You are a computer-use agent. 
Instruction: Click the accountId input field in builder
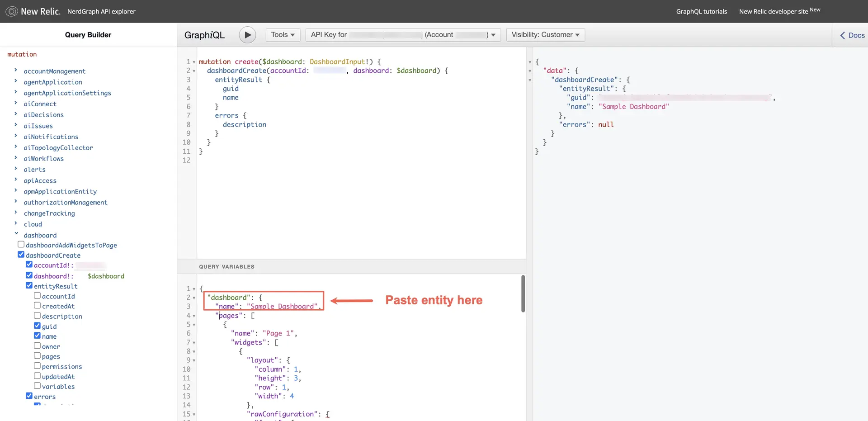coord(90,265)
